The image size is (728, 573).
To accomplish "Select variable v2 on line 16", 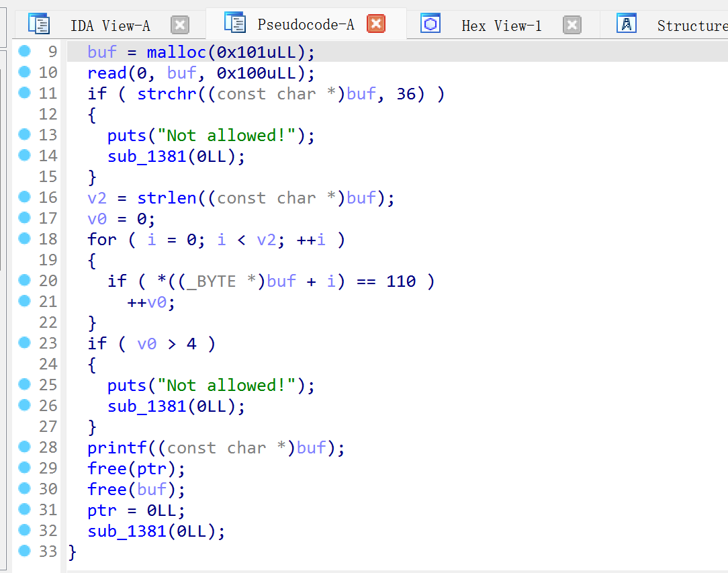I will pos(97,198).
